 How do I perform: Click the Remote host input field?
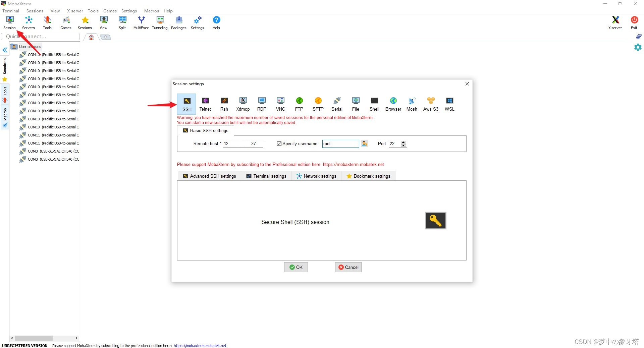tap(243, 144)
